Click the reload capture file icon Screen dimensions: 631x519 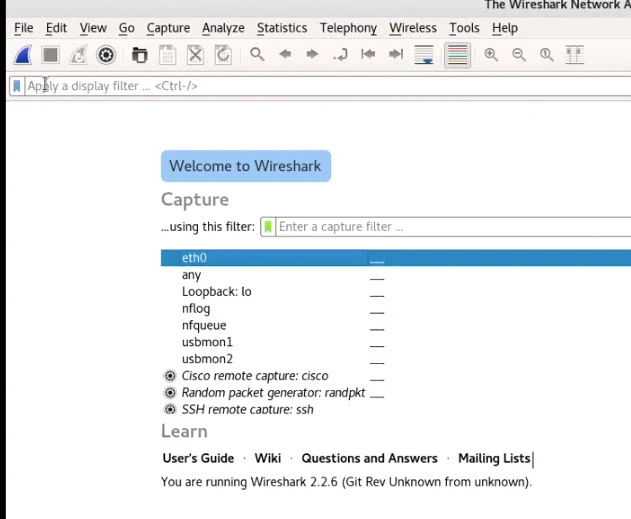coord(223,55)
